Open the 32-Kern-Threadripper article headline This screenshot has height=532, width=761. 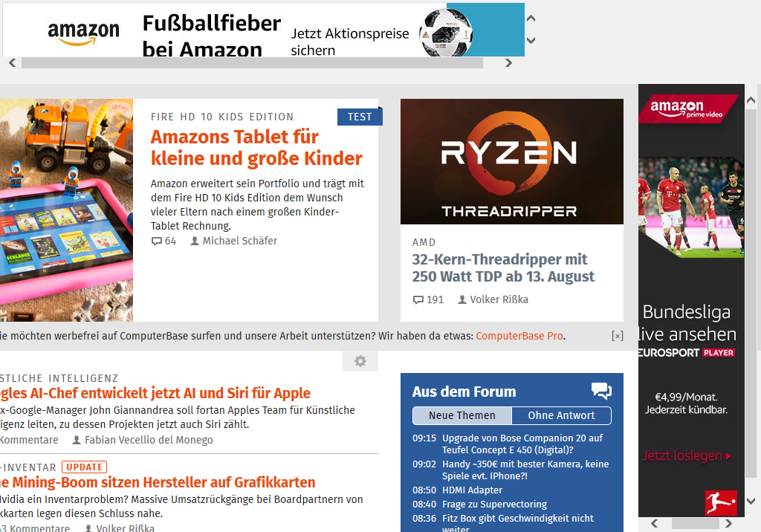point(503,267)
